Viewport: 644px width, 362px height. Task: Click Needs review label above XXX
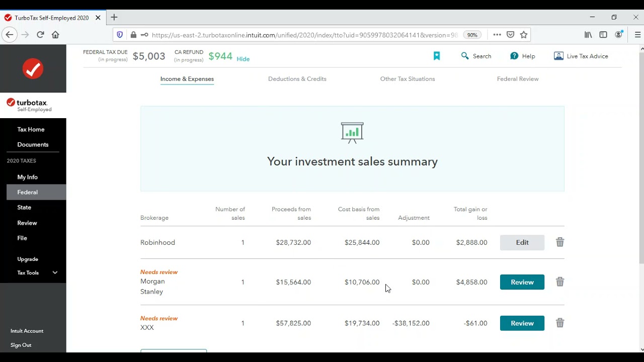(x=159, y=318)
